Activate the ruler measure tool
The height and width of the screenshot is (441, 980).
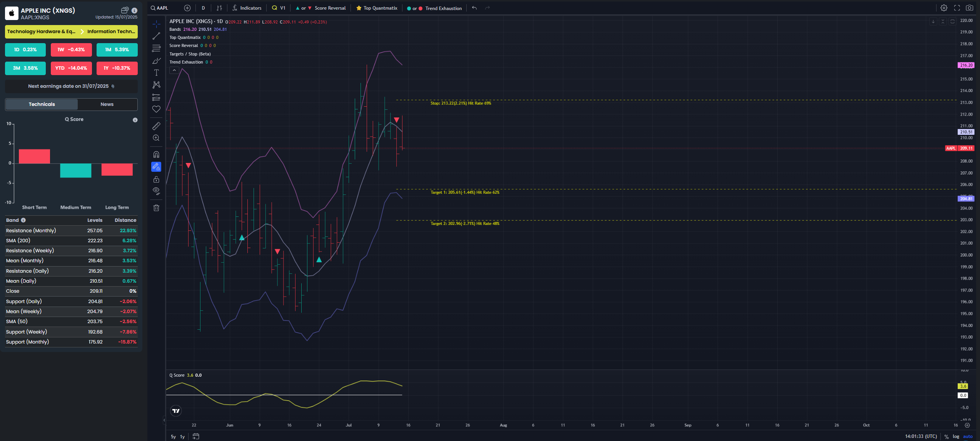tap(156, 126)
